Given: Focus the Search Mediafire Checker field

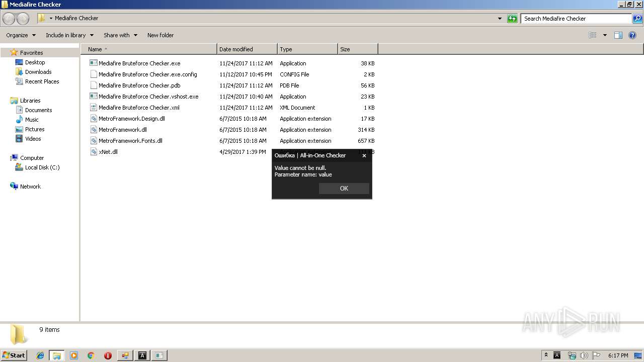Looking at the screenshot, I should pyautogui.click(x=576, y=19).
